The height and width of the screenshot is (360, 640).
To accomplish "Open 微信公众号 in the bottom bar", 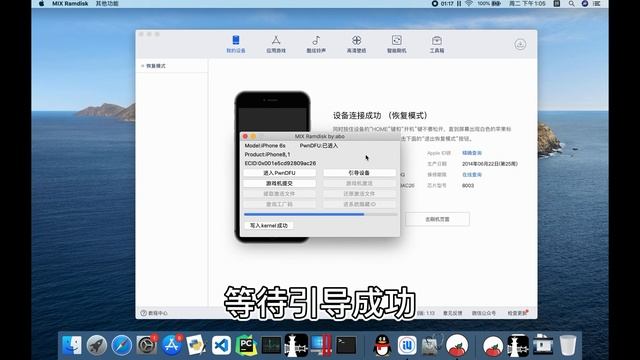I will click(484, 313).
